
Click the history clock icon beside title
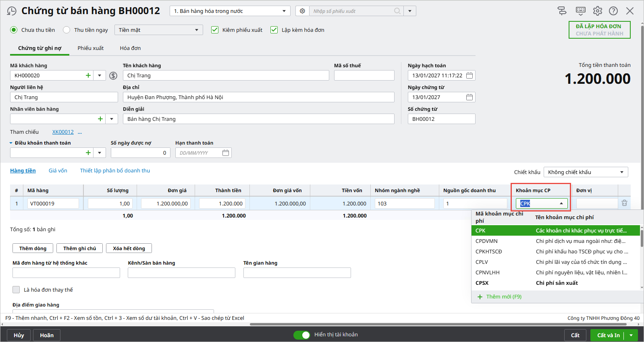[x=12, y=11]
